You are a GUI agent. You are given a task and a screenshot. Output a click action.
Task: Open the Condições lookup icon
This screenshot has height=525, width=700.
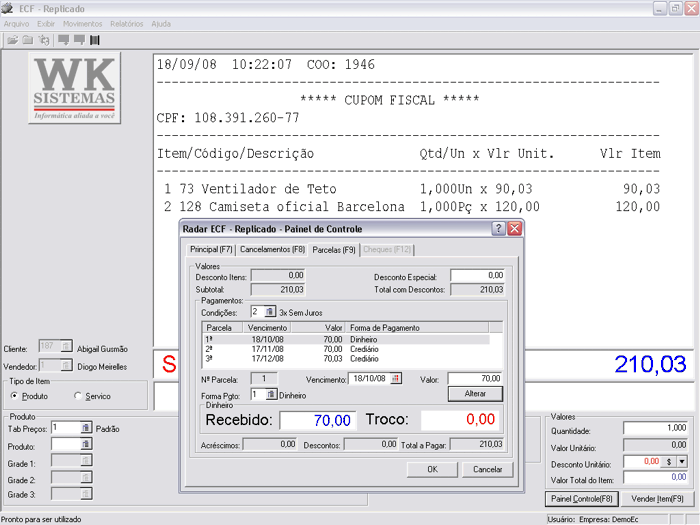pyautogui.click(x=270, y=312)
